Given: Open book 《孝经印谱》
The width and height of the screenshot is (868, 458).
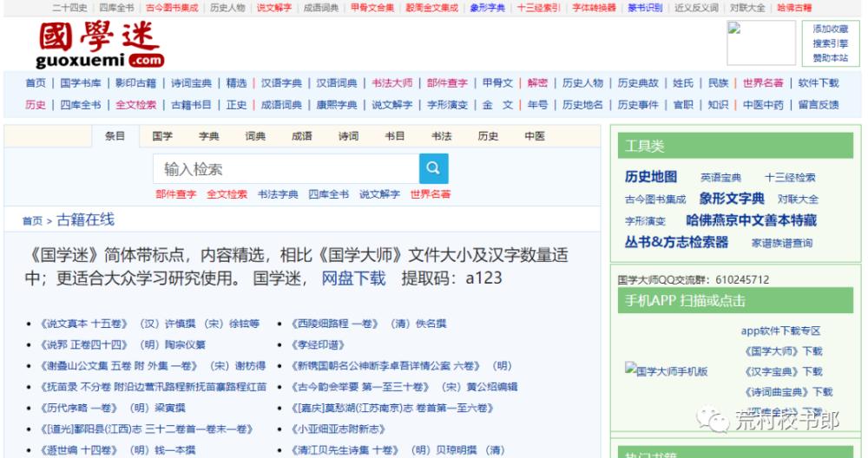Looking at the screenshot, I should click(x=319, y=344).
